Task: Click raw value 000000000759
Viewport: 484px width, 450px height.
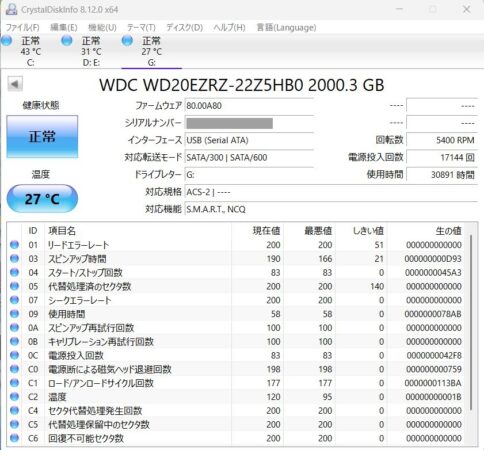Action: point(434,369)
